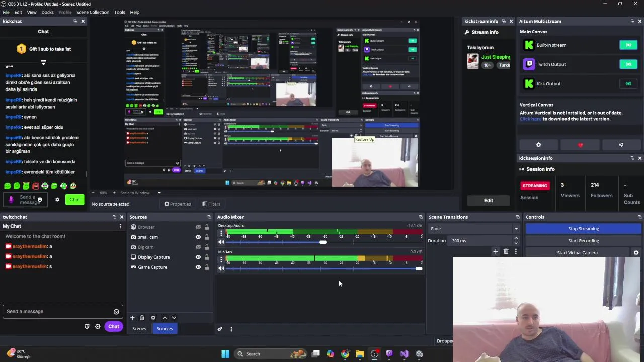The width and height of the screenshot is (644, 362).
Task: Float the Sources dock
Action: [209, 217]
